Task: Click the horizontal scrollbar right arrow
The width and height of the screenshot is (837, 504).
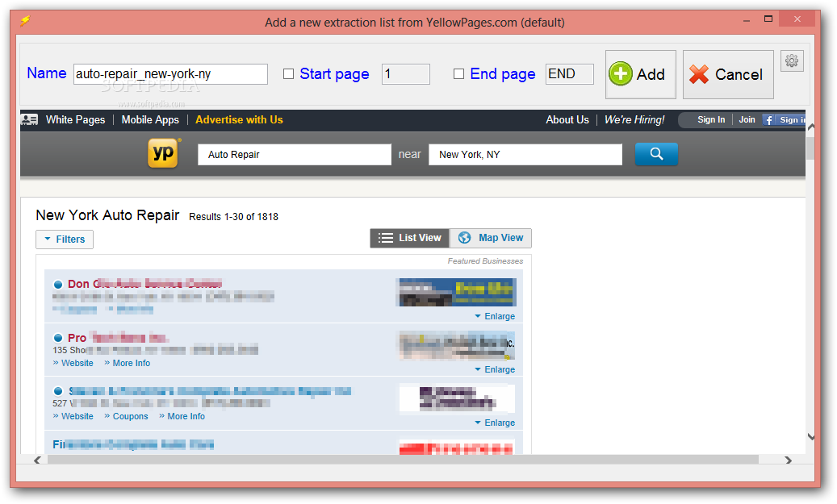Action: 789,460
